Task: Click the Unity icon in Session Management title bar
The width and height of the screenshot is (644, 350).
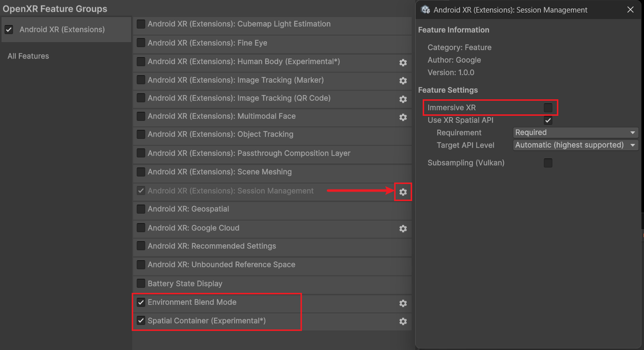Action: (x=426, y=10)
